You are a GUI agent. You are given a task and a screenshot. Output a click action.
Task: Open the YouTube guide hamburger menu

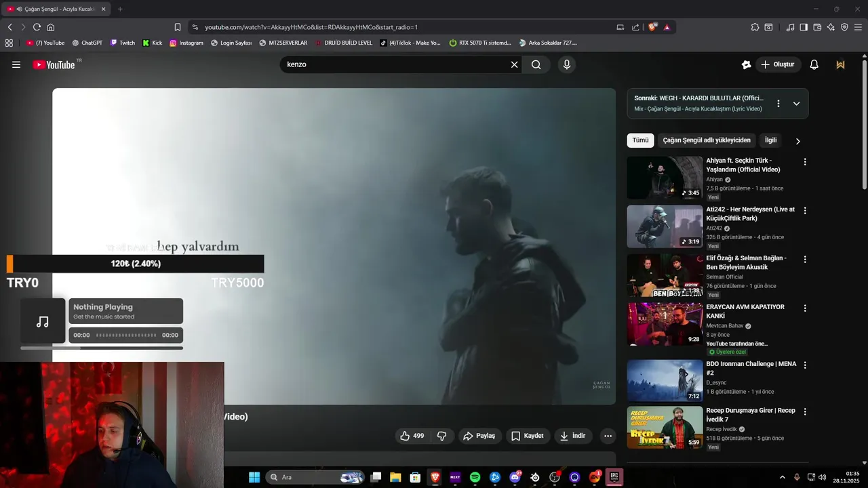pos(16,64)
